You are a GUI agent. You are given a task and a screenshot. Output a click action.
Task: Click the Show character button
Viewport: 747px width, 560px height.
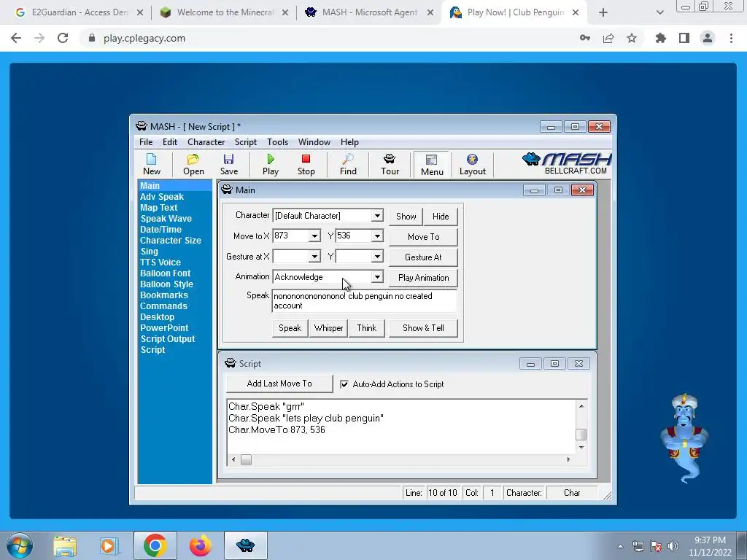[x=406, y=216]
